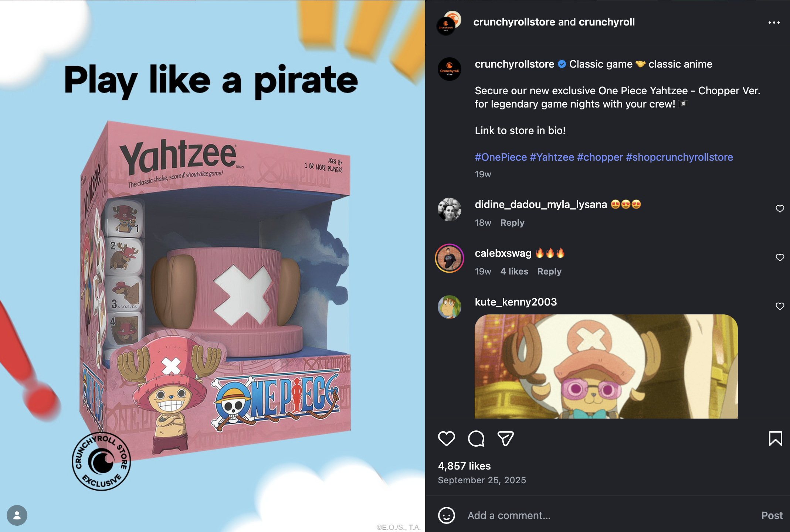Open comments via speech bubble icon

(476, 439)
